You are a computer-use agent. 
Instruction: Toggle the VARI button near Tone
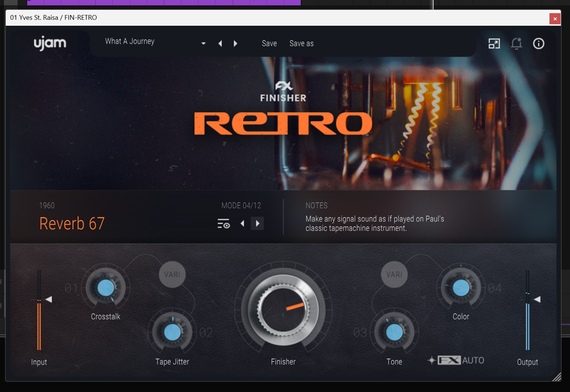pos(394,275)
